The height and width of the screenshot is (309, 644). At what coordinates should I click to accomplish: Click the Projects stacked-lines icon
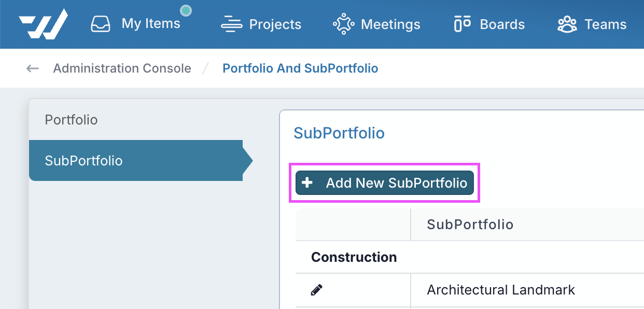tap(231, 24)
